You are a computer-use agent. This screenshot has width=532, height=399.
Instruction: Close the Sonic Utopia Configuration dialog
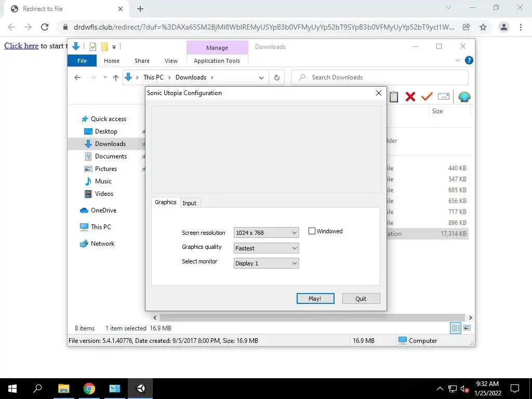pos(379,93)
